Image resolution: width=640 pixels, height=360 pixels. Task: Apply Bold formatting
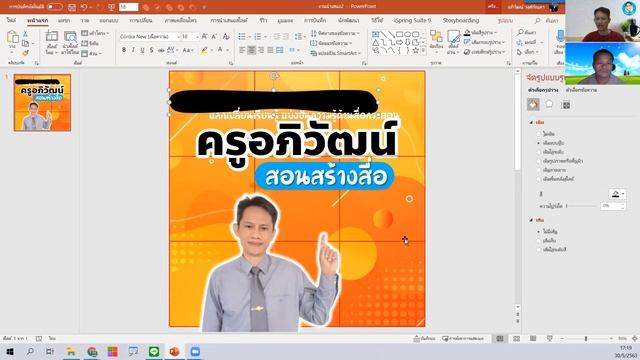[124, 50]
